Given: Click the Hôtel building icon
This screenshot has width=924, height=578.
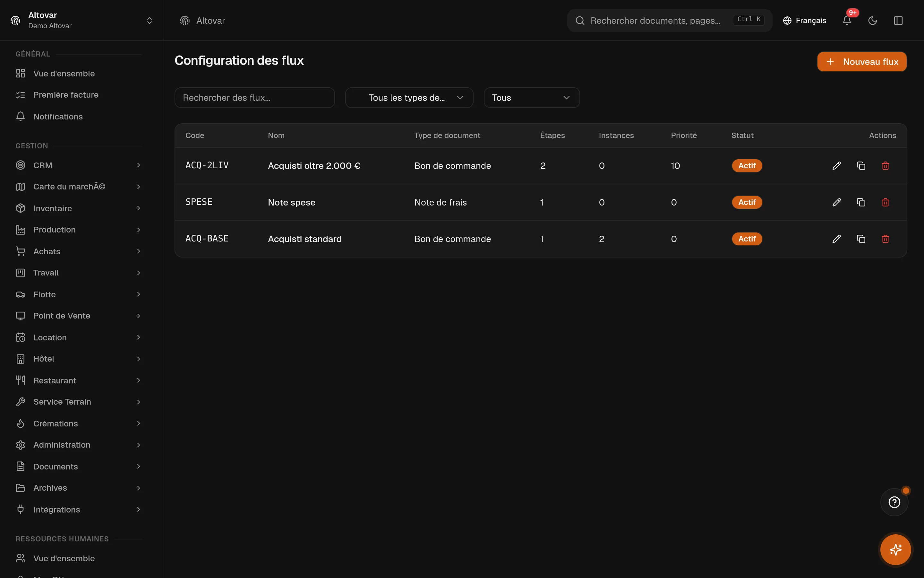Looking at the screenshot, I should (21, 359).
